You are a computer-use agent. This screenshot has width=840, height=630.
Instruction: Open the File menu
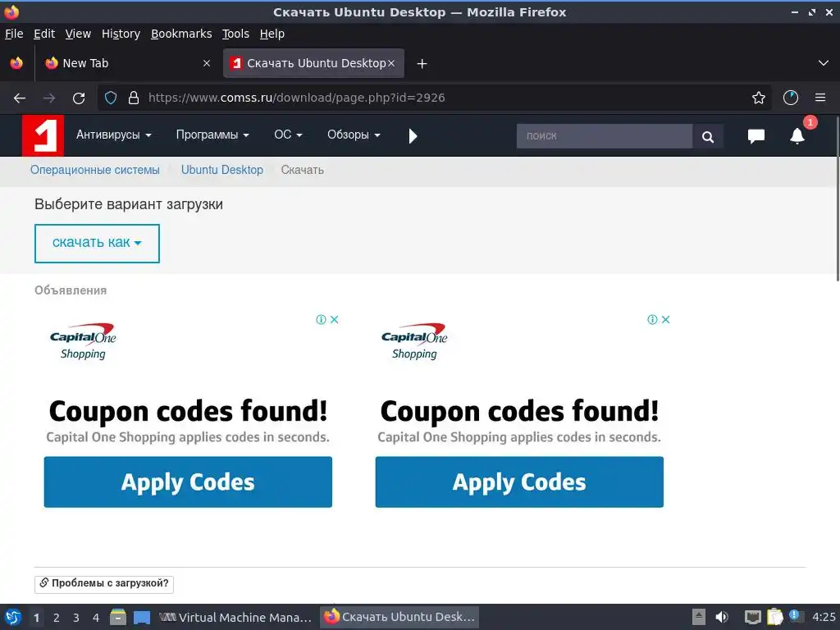pyautogui.click(x=14, y=34)
